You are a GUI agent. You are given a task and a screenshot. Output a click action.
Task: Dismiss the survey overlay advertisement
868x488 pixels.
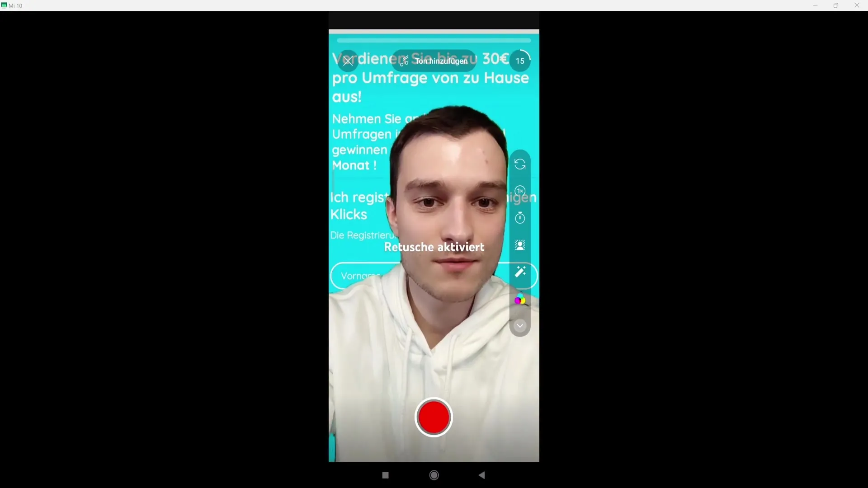(348, 61)
